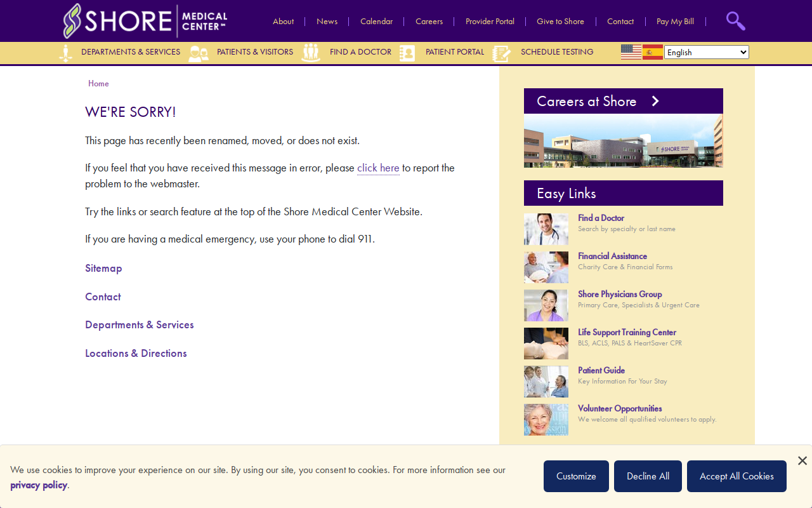The height and width of the screenshot is (508, 812).
Task: Click the Patient Guide thumbnail photo
Action: 546,382
